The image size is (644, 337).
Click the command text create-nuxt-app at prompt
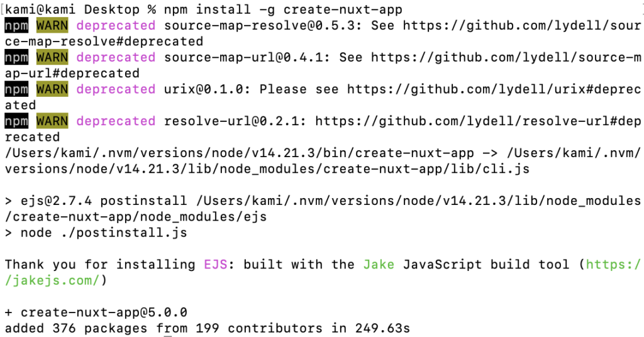click(343, 9)
